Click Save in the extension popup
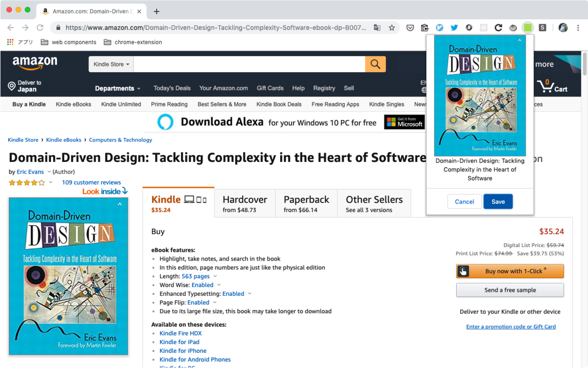 (498, 202)
